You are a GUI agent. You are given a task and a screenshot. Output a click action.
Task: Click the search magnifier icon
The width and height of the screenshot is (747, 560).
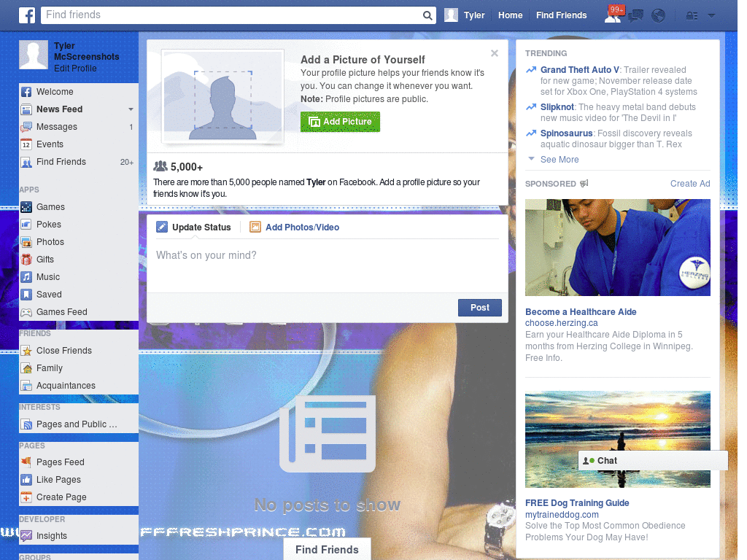(427, 15)
